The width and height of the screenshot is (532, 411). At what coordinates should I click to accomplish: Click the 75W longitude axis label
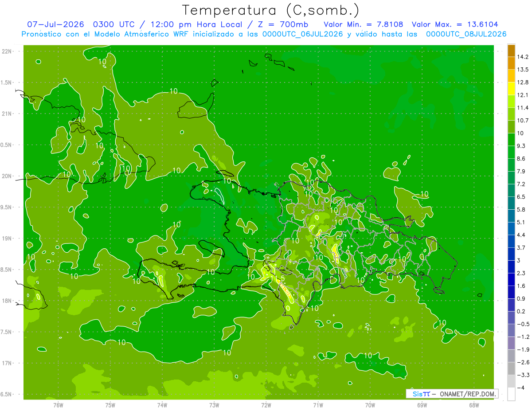[110, 405]
